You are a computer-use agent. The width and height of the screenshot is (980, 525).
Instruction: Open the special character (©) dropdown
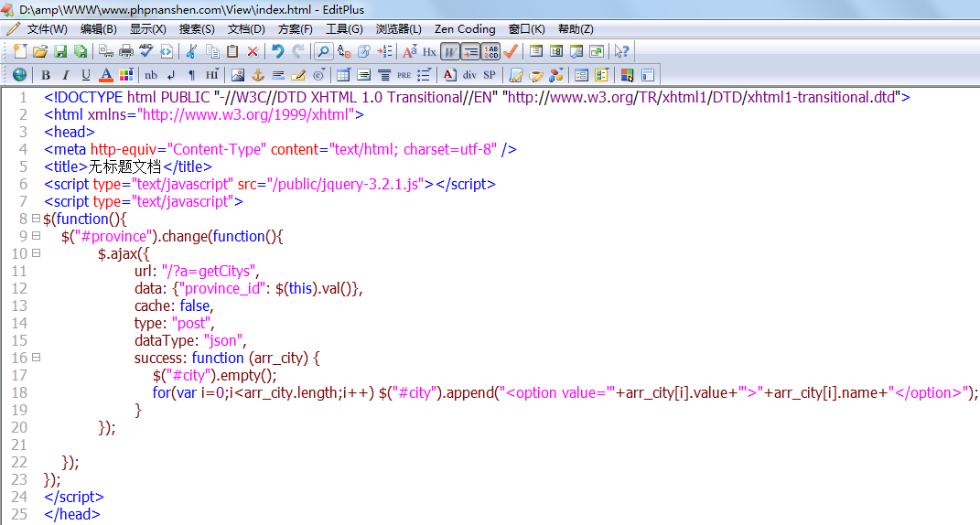pyautogui.click(x=318, y=75)
